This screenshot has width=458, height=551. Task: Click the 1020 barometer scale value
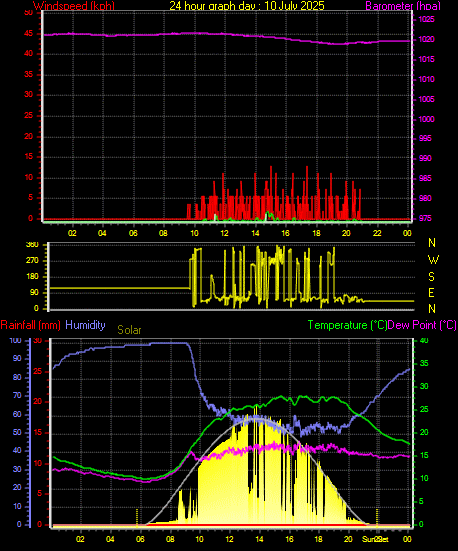pyautogui.click(x=426, y=39)
